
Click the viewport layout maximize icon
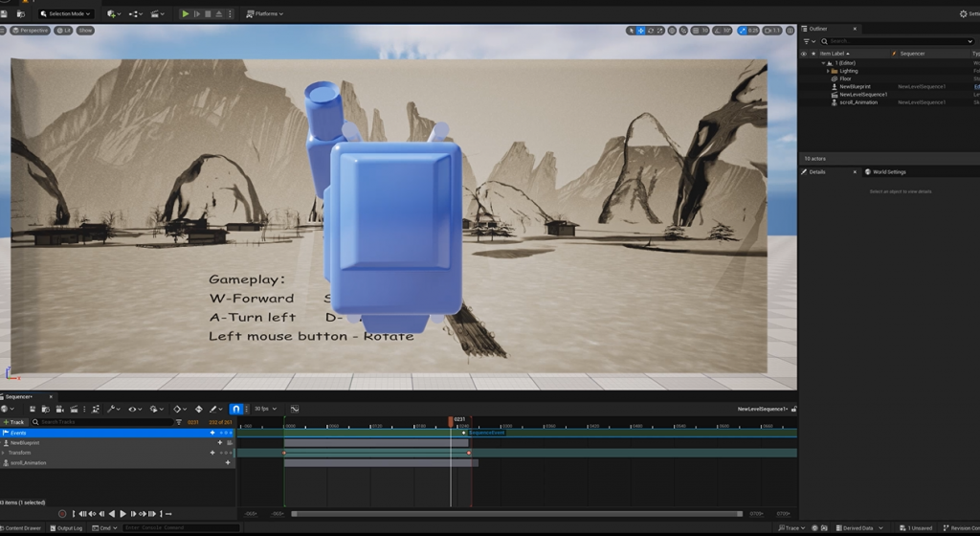click(790, 30)
